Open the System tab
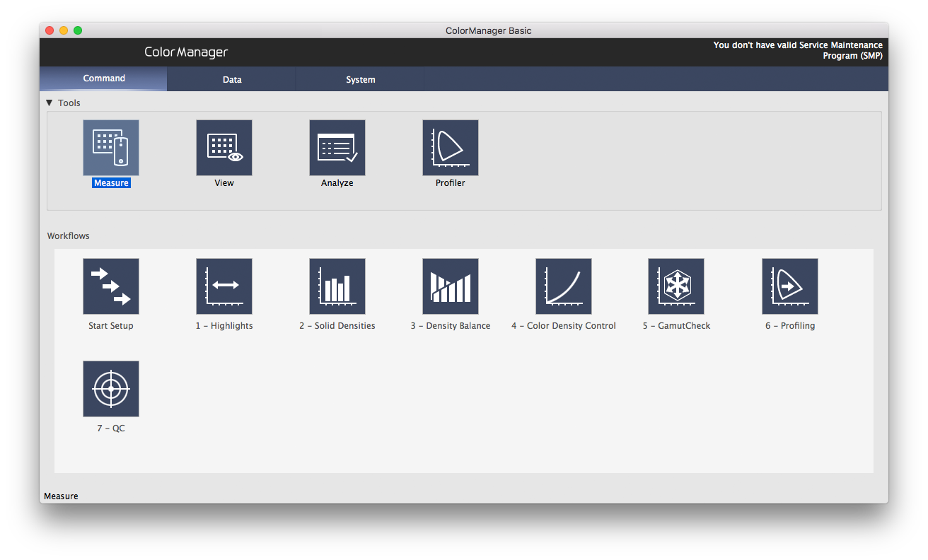This screenshot has height=560, width=928. (360, 80)
